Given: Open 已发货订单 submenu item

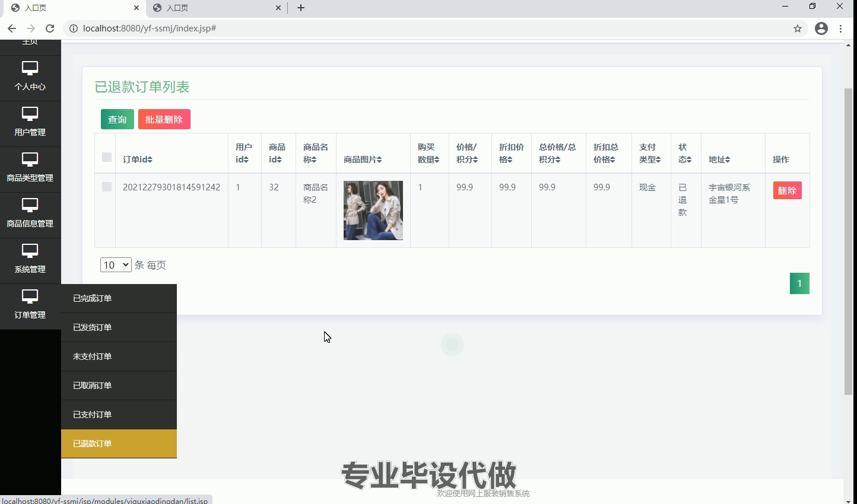Looking at the screenshot, I should pyautogui.click(x=119, y=327).
